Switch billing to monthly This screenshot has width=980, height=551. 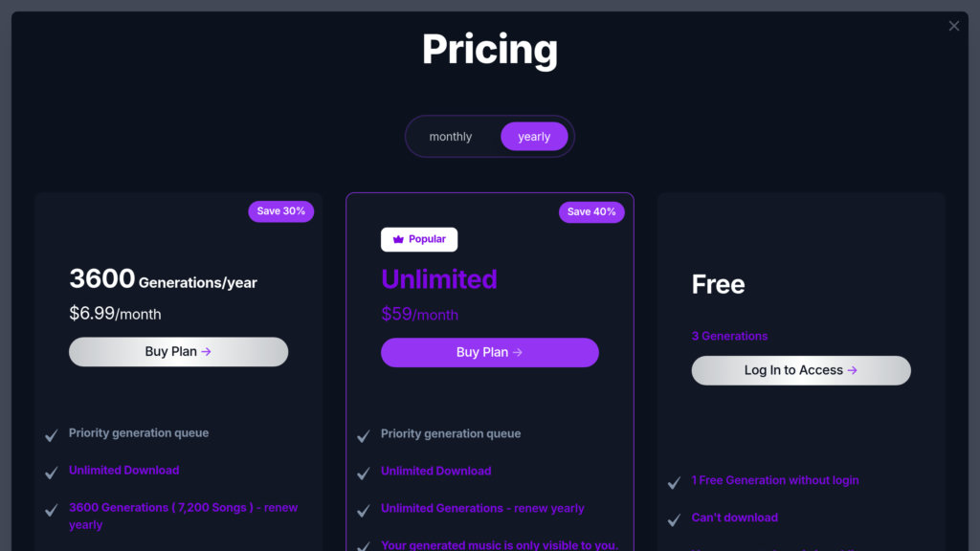coord(451,137)
